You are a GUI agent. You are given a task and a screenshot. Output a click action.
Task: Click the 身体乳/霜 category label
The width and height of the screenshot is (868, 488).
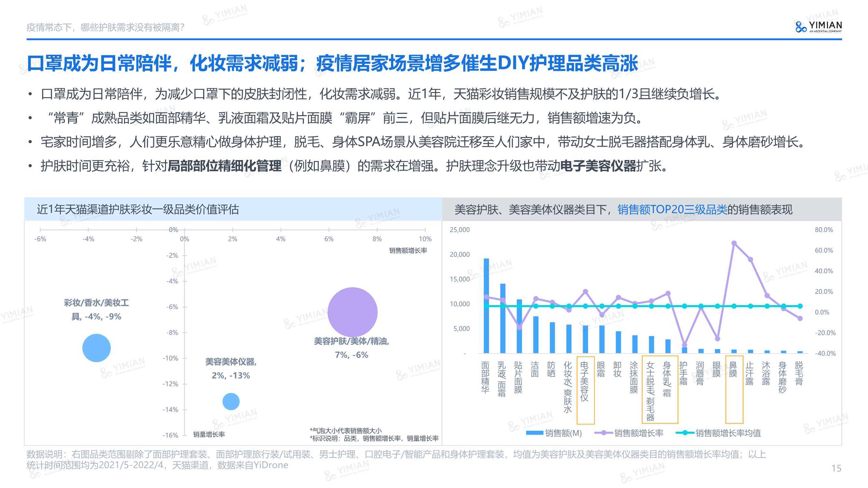coord(667,379)
